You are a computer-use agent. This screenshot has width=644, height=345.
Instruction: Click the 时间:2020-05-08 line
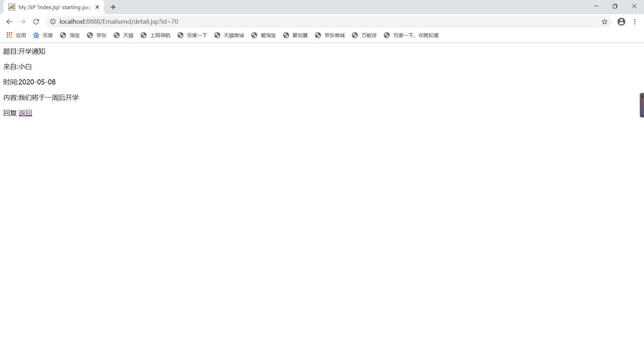[30, 82]
